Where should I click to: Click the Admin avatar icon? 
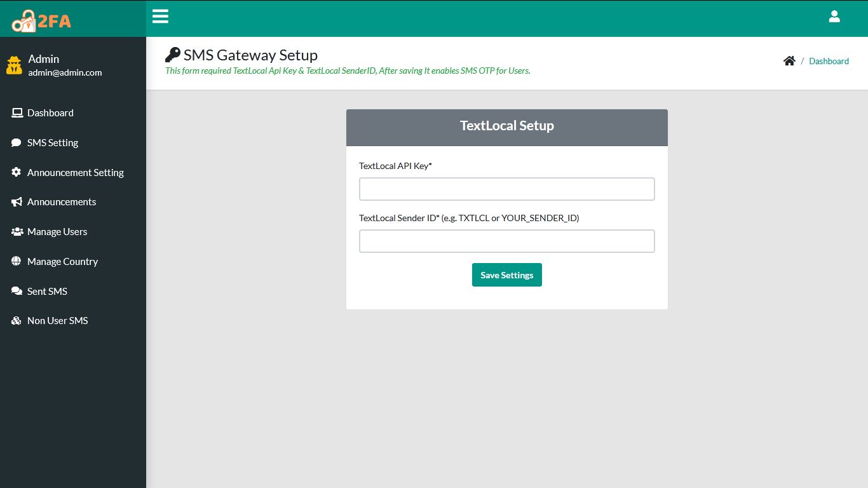(x=14, y=65)
